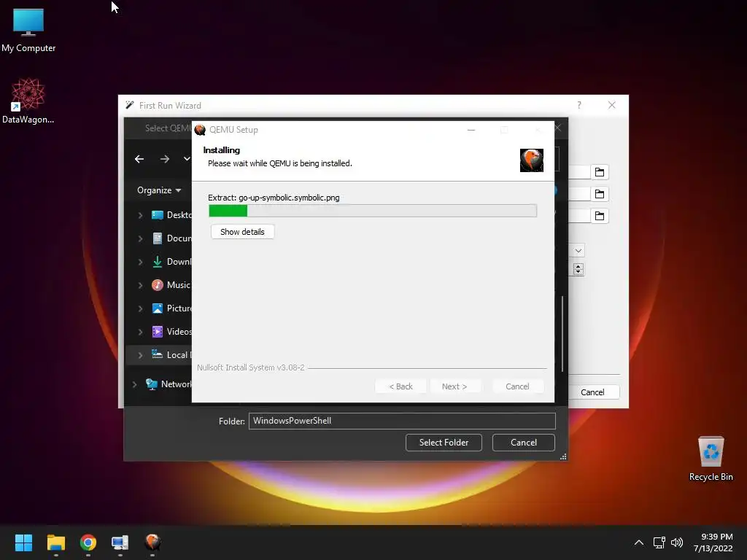Open the DataWagon desktop shortcut
The image size is (747, 560).
[x=28, y=101]
